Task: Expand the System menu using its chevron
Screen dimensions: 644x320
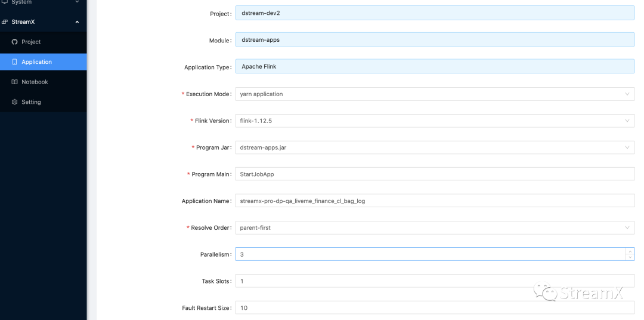Action: tap(77, 2)
